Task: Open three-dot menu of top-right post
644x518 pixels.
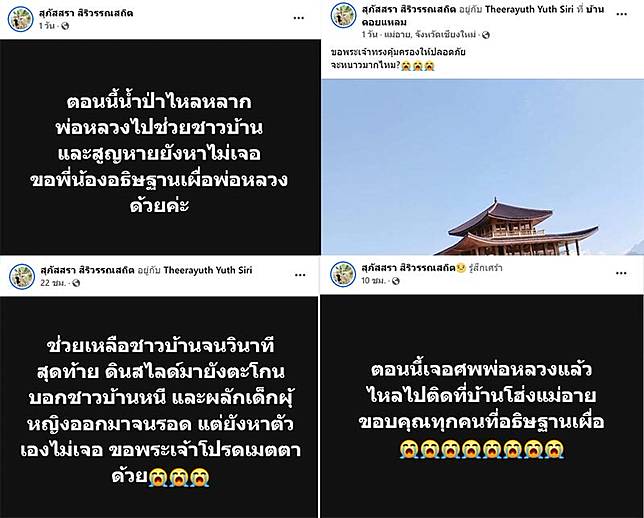Action: [x=622, y=14]
